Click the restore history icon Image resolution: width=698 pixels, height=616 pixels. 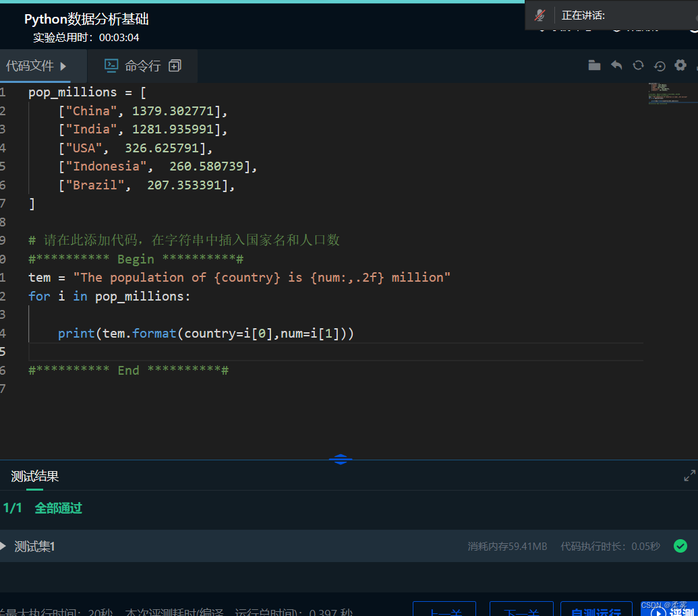coord(660,66)
